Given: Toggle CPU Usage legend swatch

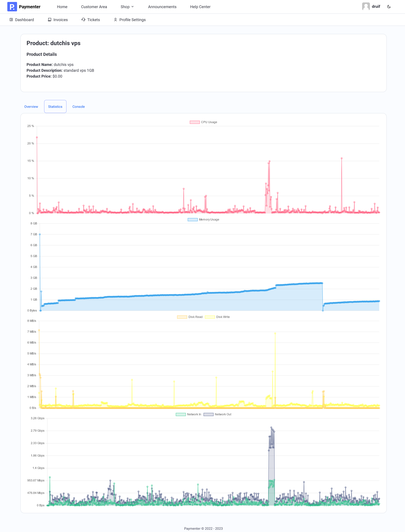Looking at the screenshot, I should (195, 122).
